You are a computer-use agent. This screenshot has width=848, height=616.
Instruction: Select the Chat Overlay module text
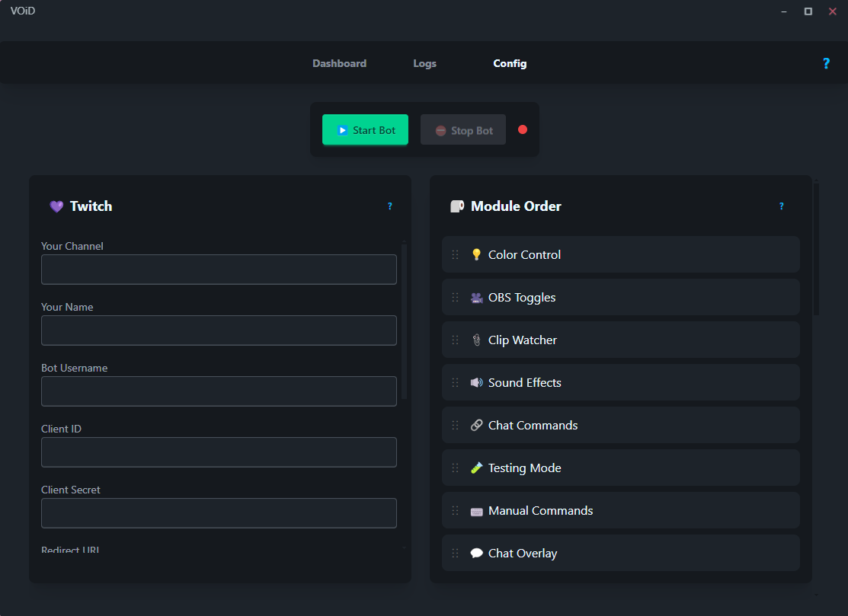tap(523, 554)
